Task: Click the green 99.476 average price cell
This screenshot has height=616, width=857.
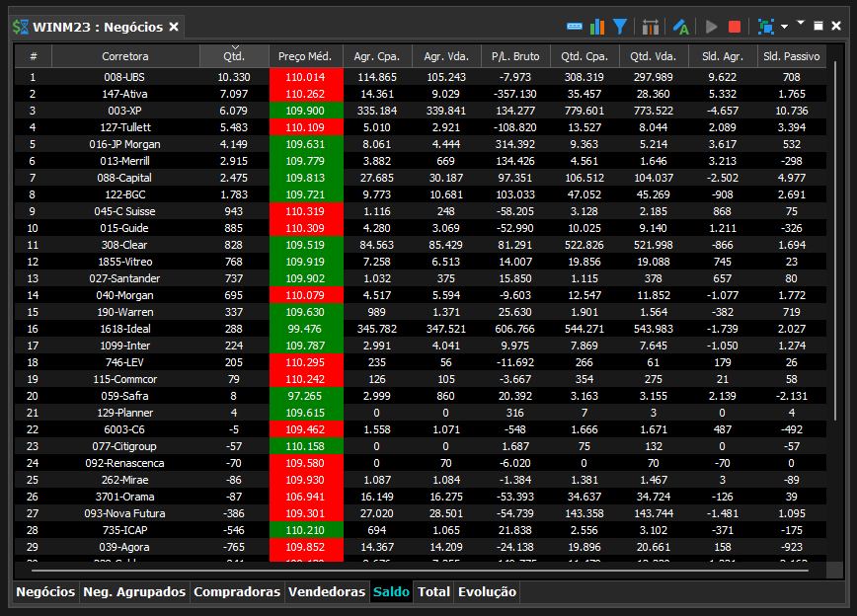Action: pos(306,329)
